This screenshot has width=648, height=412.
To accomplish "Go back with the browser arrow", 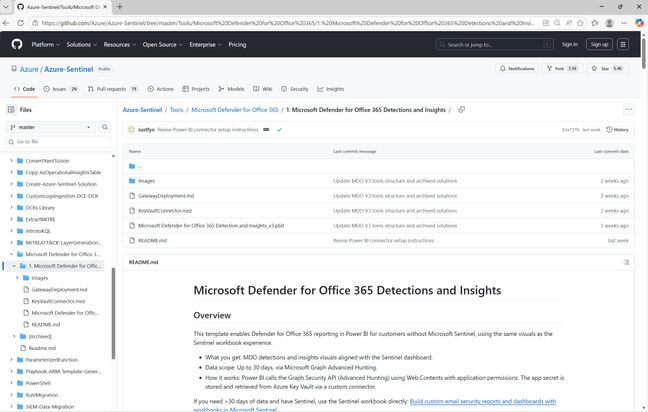I will (x=6, y=23).
